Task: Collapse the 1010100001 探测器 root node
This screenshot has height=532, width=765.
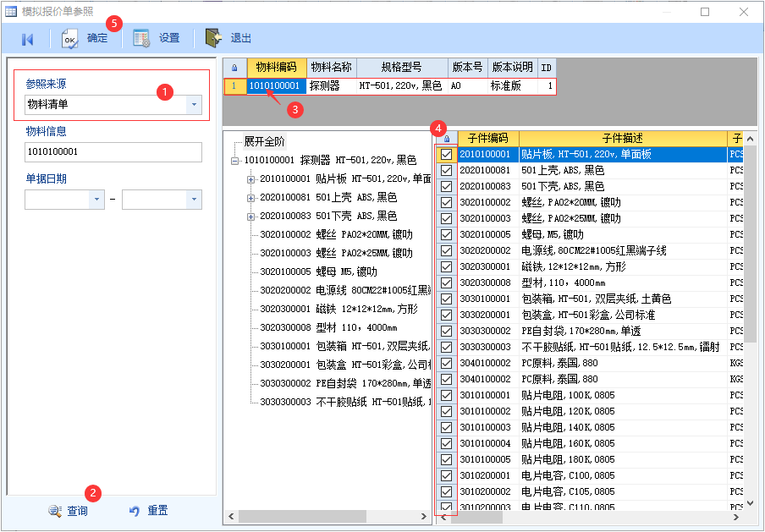Action: pyautogui.click(x=234, y=161)
